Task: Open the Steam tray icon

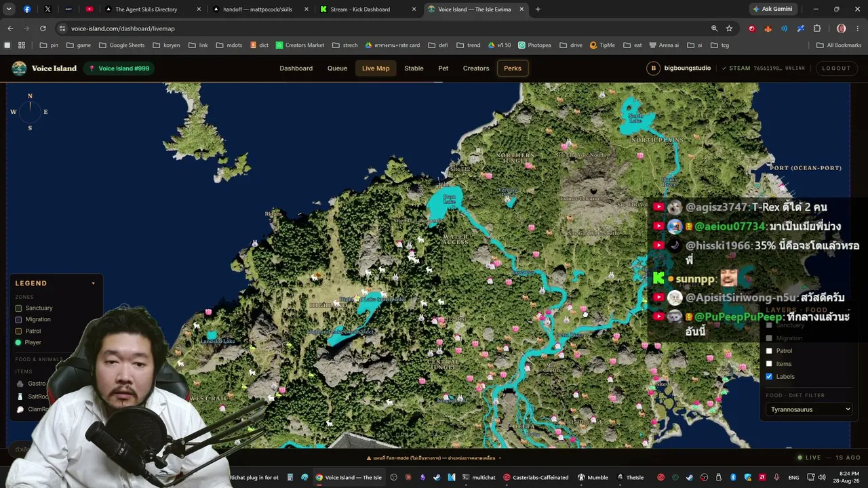Action: pyautogui.click(x=690, y=477)
